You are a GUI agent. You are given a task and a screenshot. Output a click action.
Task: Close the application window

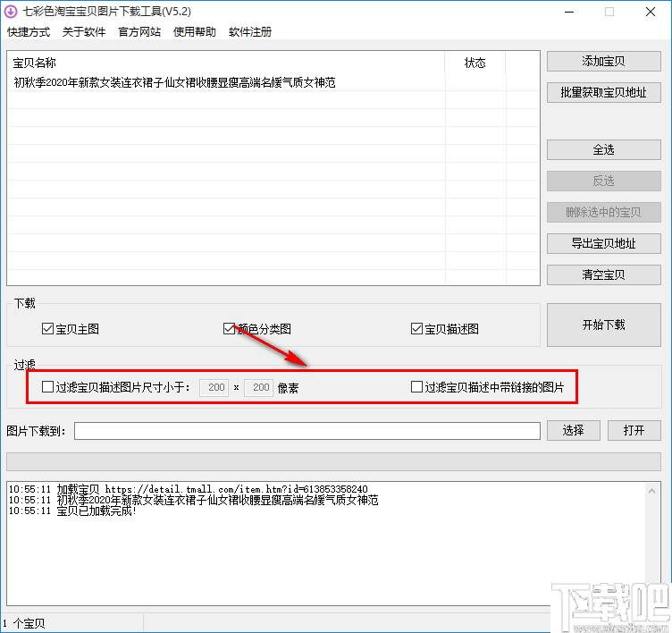[651, 12]
